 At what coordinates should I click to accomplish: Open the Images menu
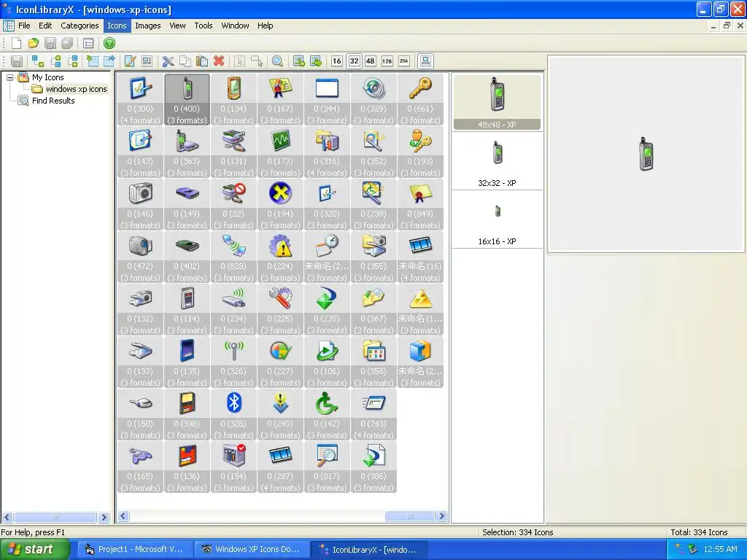pos(147,26)
